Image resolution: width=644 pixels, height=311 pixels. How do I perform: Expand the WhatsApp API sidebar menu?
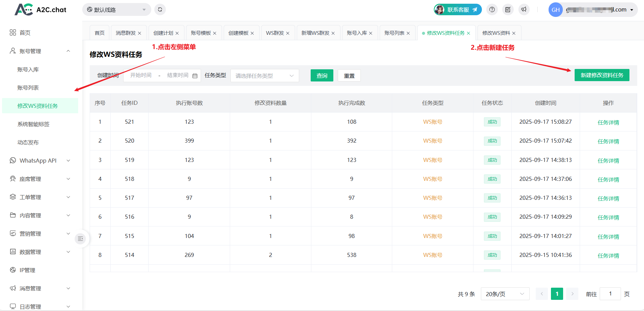point(41,161)
